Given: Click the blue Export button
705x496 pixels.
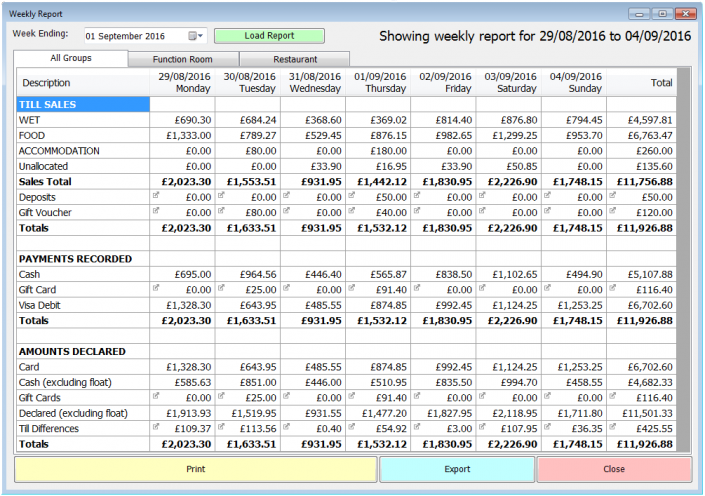Looking at the screenshot, I should click(x=457, y=469).
